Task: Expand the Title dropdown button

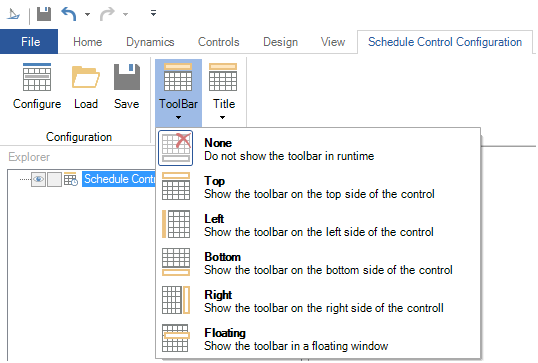Action: 223,92
